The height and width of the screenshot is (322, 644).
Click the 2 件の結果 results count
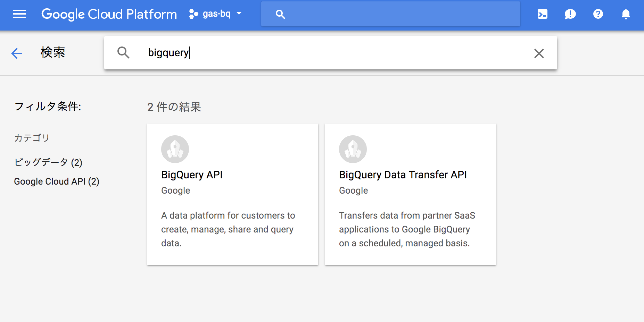coord(174,107)
